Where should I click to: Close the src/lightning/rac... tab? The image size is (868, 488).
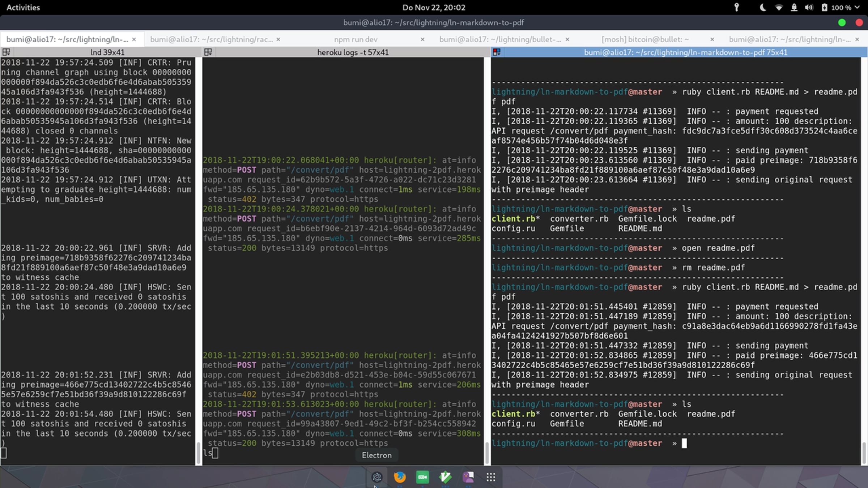tap(278, 39)
